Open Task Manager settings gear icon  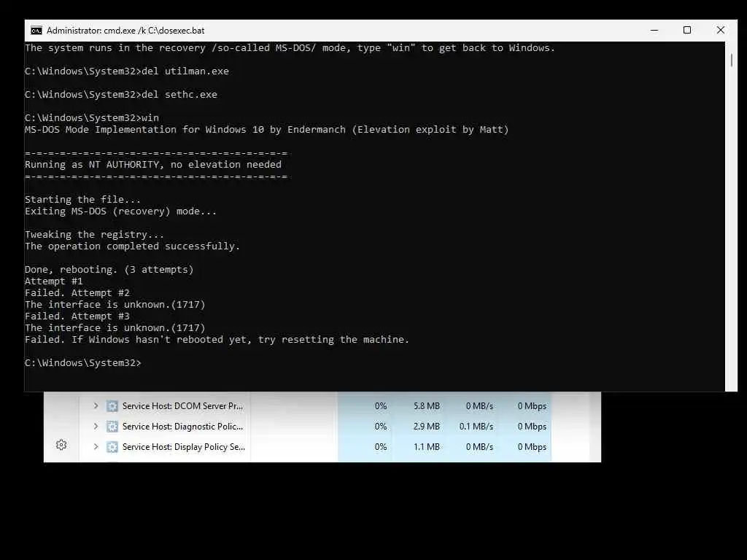click(x=61, y=445)
